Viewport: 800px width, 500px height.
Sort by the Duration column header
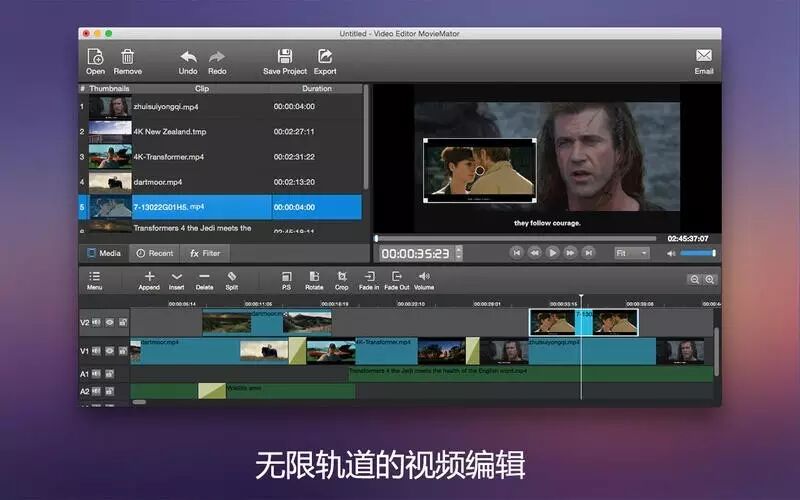click(x=317, y=88)
